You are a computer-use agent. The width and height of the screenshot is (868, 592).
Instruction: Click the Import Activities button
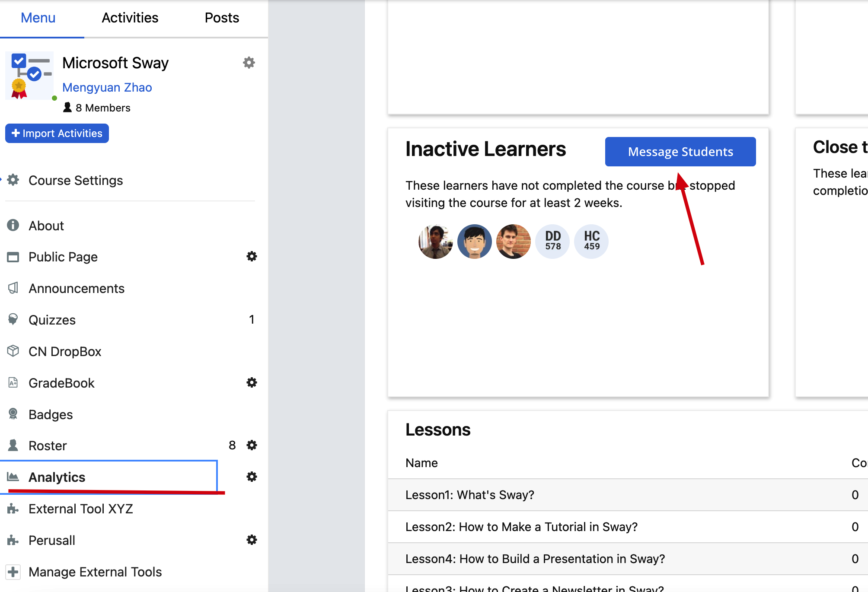click(57, 133)
